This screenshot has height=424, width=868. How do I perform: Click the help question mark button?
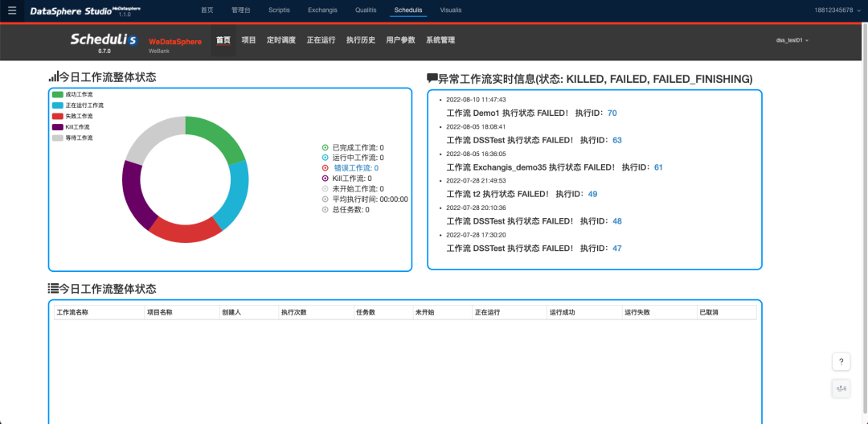(x=840, y=362)
